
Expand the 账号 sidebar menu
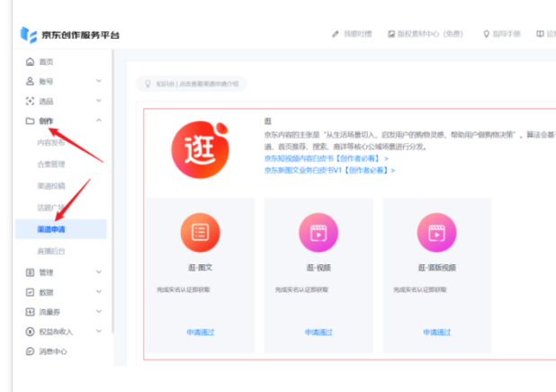61,81
